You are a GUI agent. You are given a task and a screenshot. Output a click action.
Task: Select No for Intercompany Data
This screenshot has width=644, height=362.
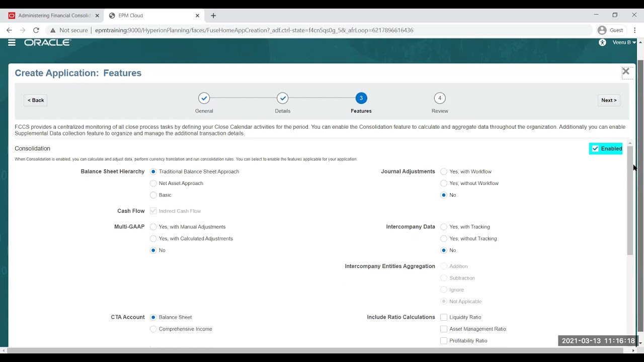(444, 250)
